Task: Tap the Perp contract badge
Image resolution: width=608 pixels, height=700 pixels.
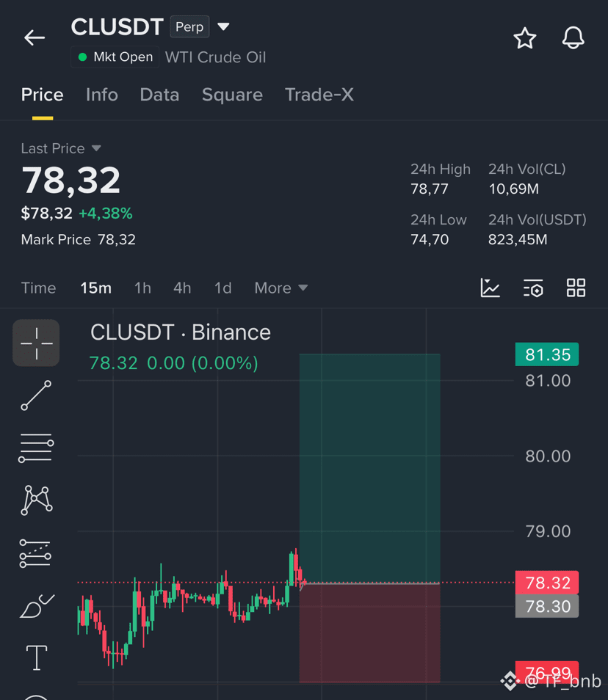Action: [189, 27]
